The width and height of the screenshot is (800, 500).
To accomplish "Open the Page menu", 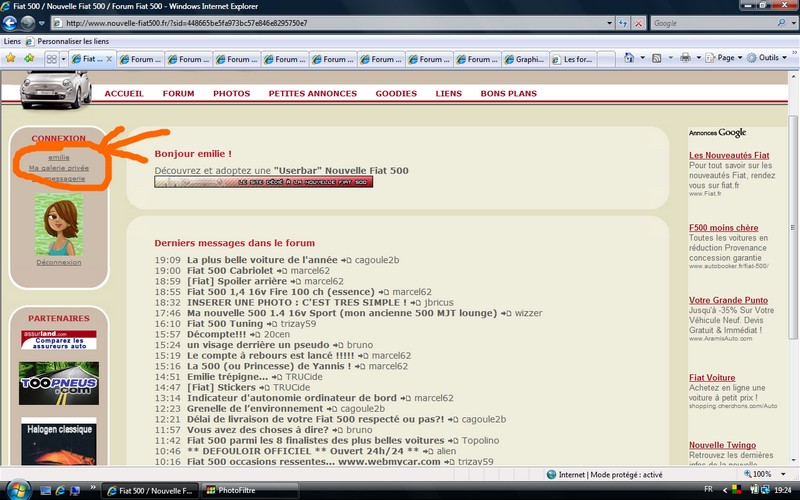I will pos(723,58).
